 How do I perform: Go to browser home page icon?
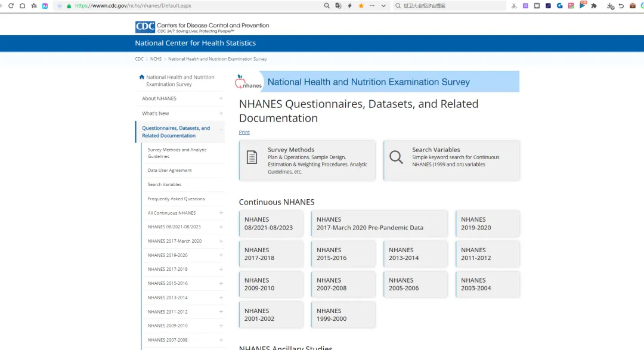click(23, 6)
